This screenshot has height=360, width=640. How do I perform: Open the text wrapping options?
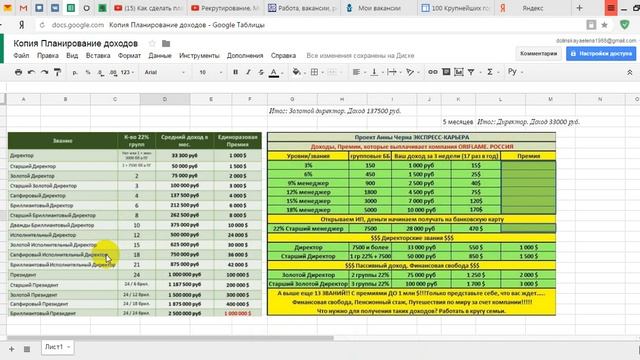[393, 72]
